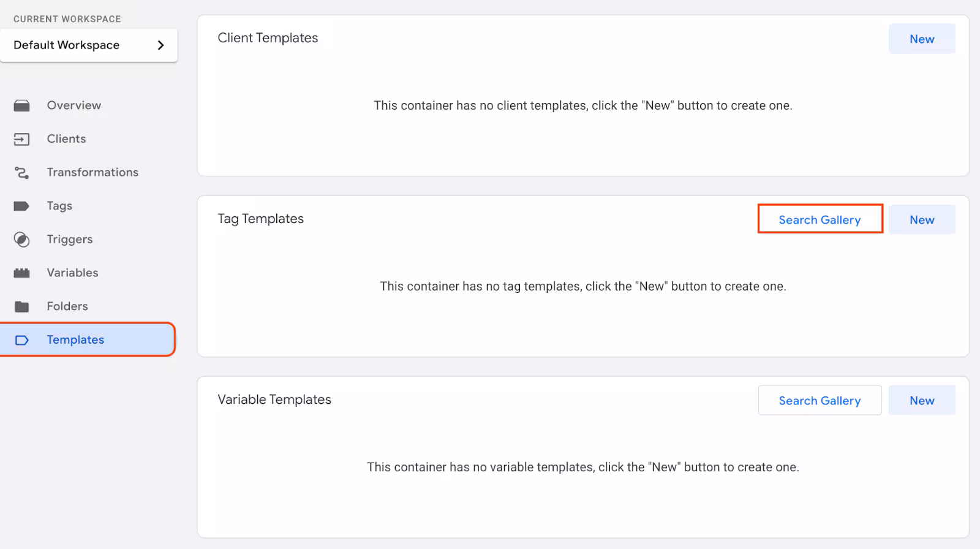Open the Default Workspace selector
Screen dimensions: 980x549
coord(89,45)
